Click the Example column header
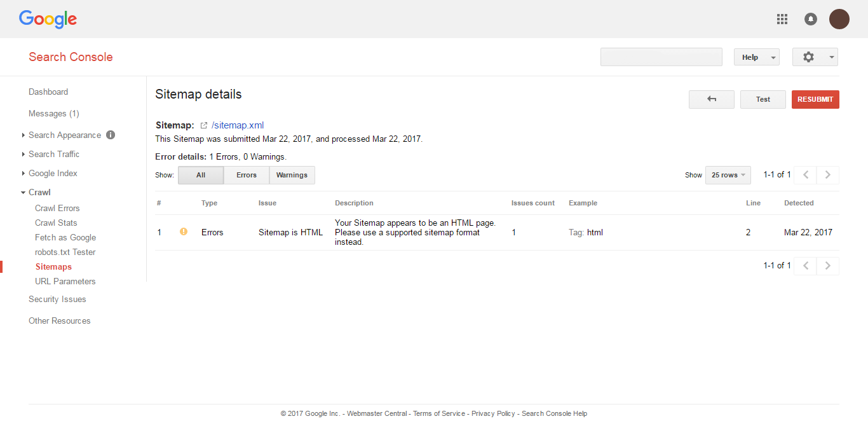 (x=583, y=203)
